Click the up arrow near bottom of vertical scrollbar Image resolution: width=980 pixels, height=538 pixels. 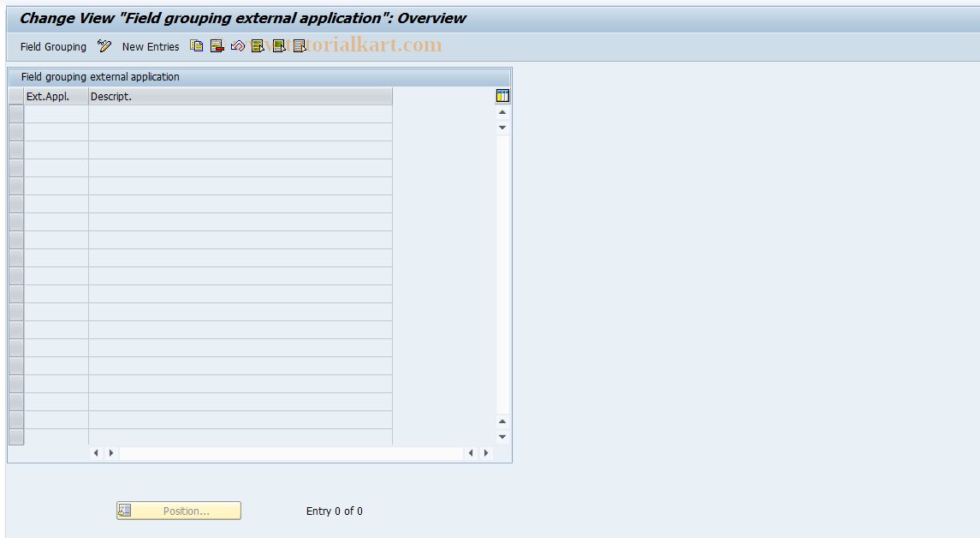(x=502, y=421)
